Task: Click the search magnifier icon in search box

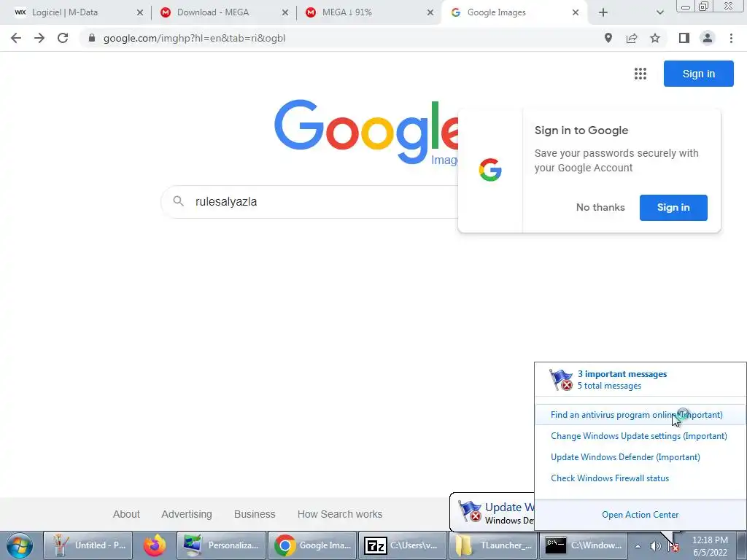Action: point(178,201)
